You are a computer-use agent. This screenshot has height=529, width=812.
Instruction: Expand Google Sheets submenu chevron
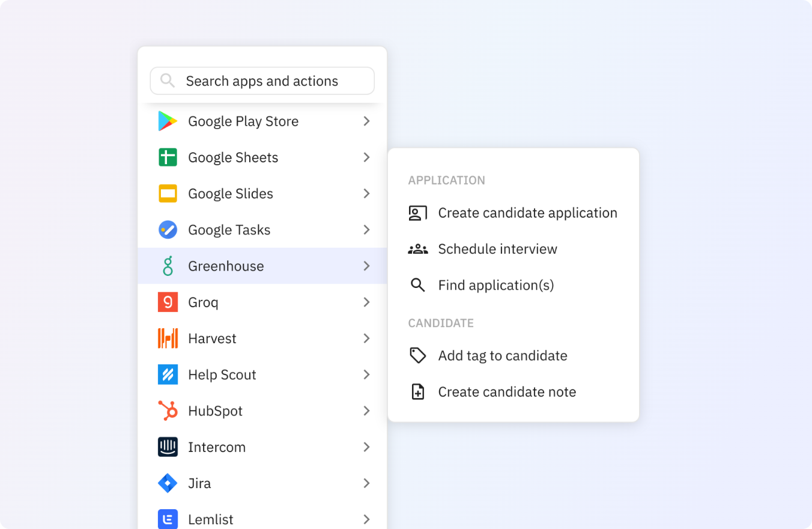(x=366, y=157)
